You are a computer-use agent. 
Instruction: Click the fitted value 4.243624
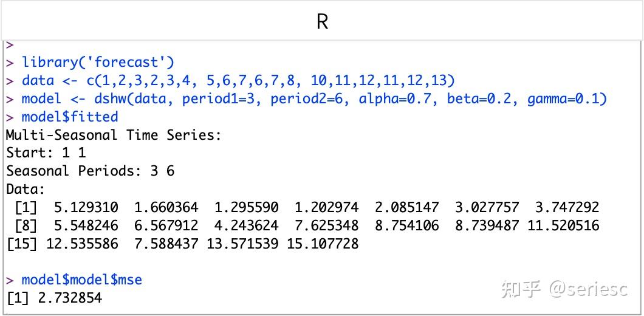(x=246, y=225)
